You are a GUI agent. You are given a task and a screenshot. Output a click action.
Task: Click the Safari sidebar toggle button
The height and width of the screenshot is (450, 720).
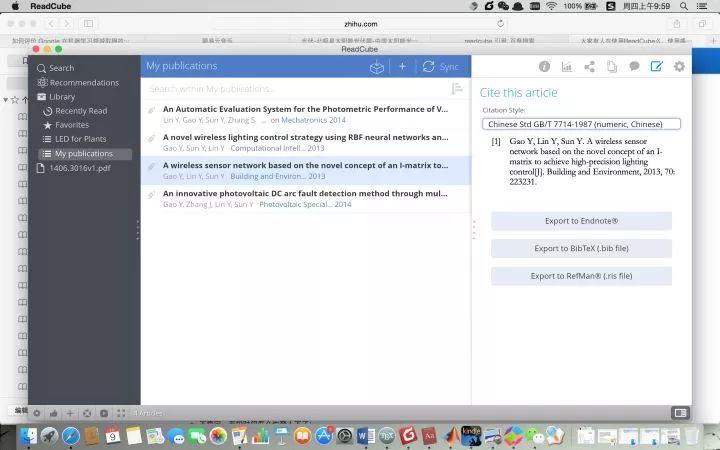[x=88, y=23]
